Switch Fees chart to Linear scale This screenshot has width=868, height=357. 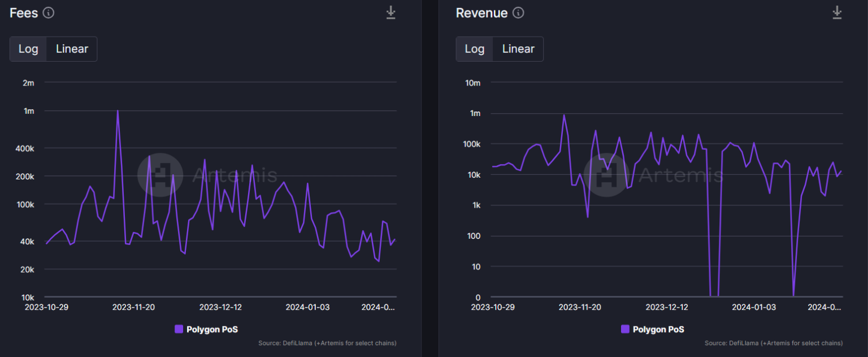tap(72, 49)
